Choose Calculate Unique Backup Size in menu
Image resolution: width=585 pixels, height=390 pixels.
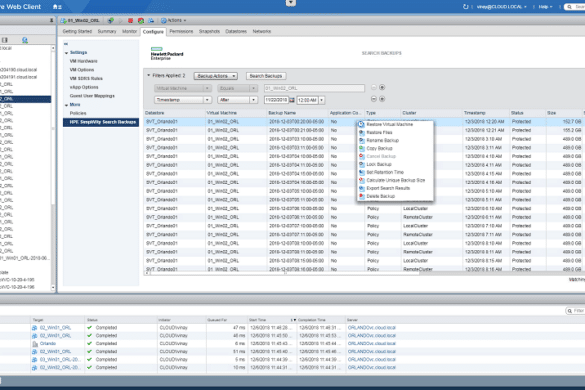point(395,180)
